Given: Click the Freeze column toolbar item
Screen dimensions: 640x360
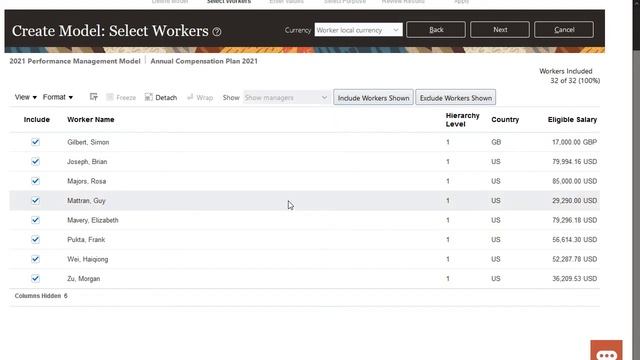Looking at the screenshot, I should tap(121, 97).
